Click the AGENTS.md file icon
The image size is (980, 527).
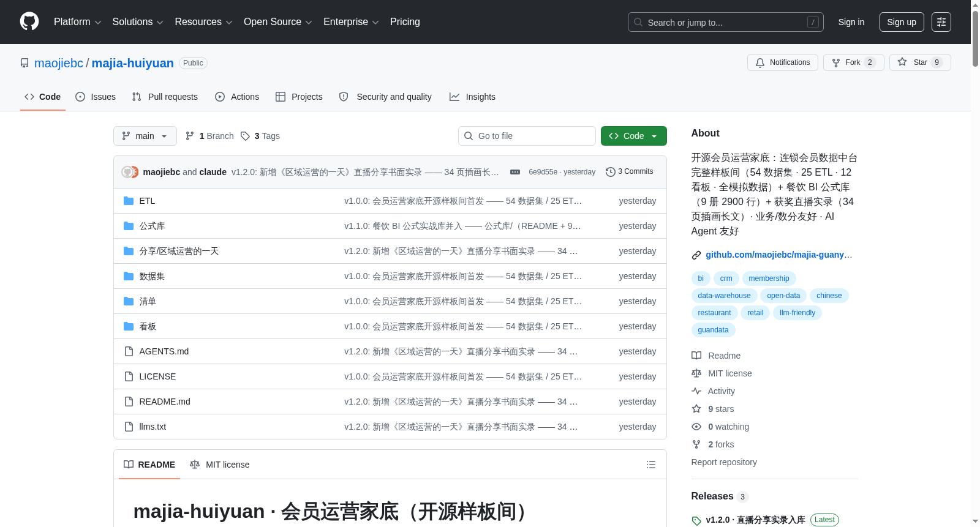(x=129, y=351)
